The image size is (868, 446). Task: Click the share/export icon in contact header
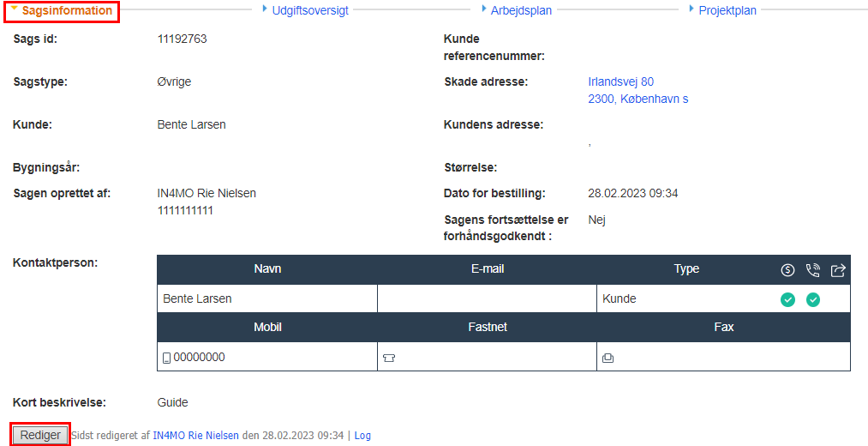838,270
